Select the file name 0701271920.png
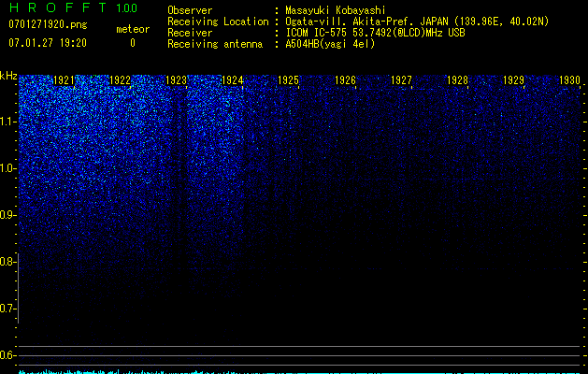588x374 pixels. [48, 24]
